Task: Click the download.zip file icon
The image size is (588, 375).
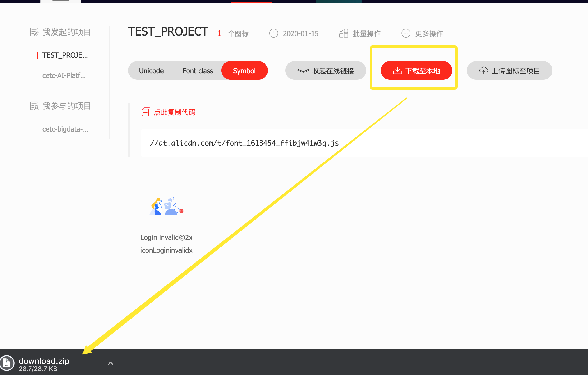Action: click(6, 363)
